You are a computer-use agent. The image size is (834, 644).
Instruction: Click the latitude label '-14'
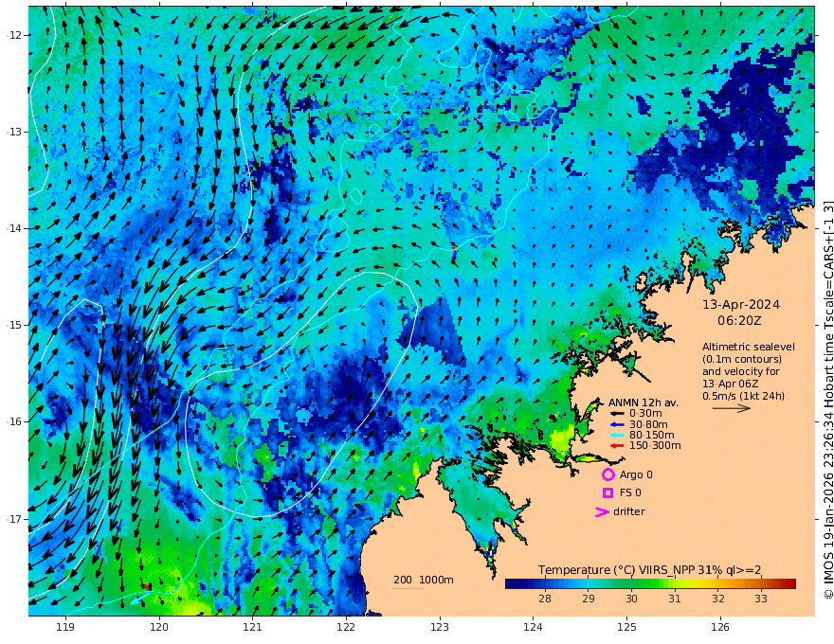point(14,228)
